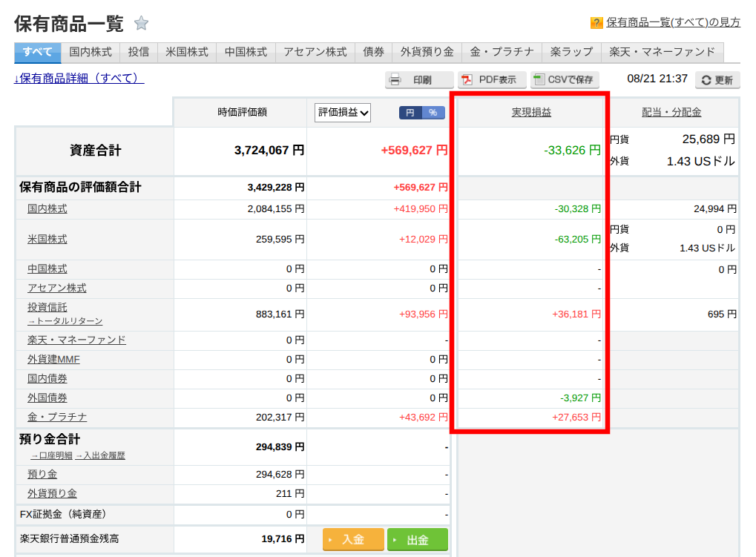Jump to ↓保有商品詳細（すべて） link
Image resolution: width=756 pixels, height=557 pixels.
(79, 78)
